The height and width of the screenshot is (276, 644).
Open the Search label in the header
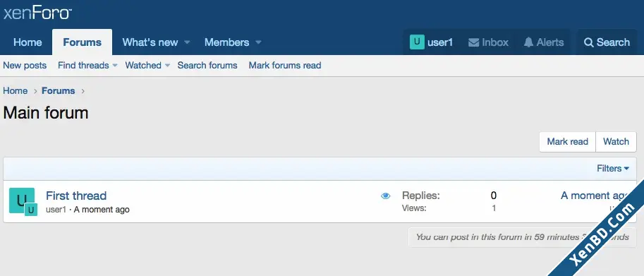click(x=613, y=42)
